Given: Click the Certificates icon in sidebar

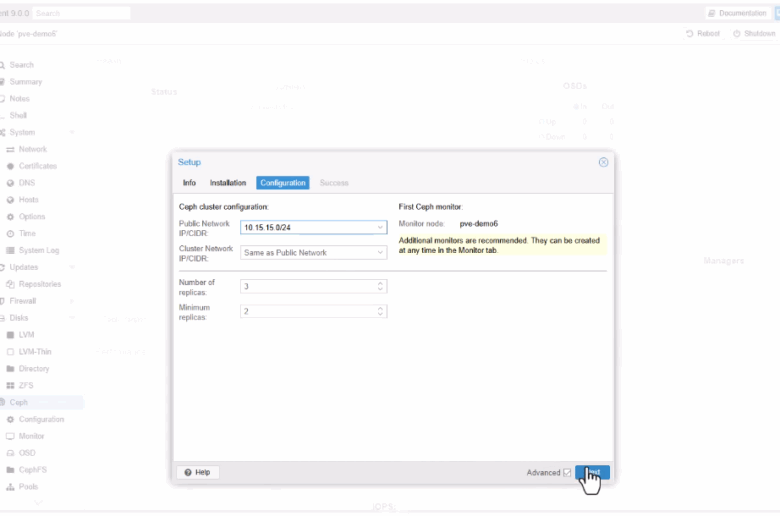Looking at the screenshot, I should tap(11, 166).
